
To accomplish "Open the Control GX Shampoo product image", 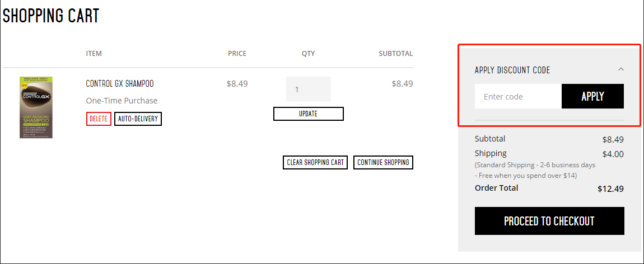I will coord(36,107).
